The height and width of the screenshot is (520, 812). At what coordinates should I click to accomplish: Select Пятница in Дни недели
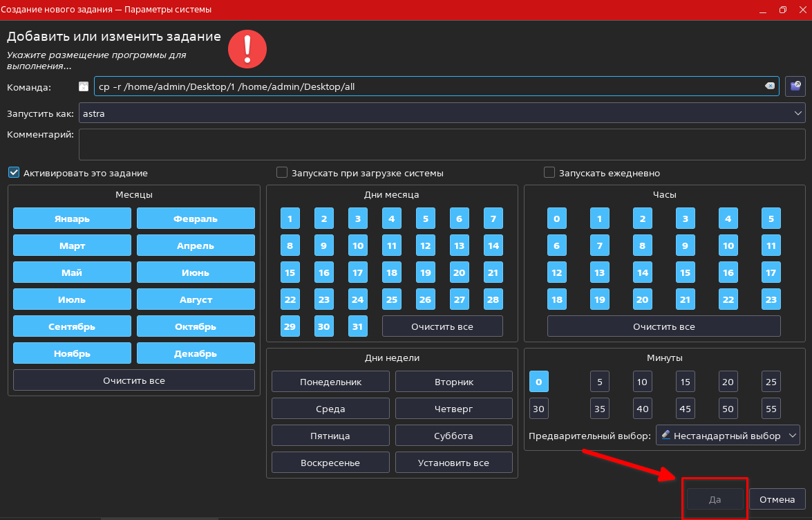click(x=330, y=436)
